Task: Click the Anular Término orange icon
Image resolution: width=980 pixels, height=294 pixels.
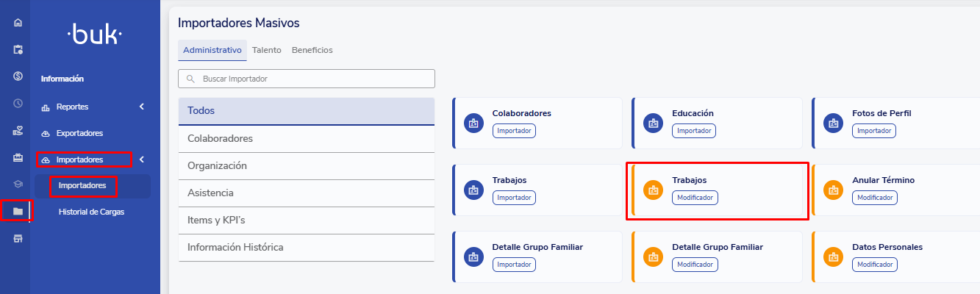Action: tap(833, 190)
